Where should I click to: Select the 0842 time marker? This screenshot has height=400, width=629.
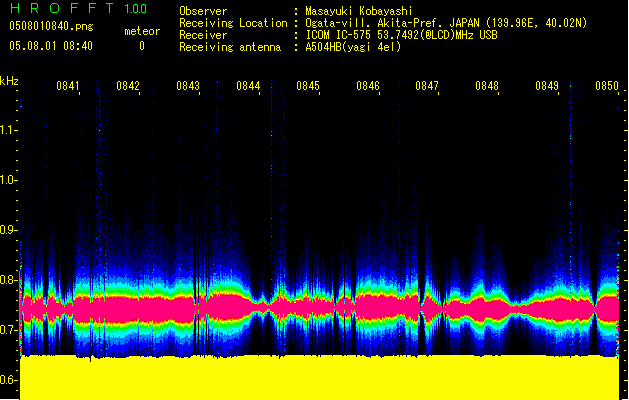[128, 87]
